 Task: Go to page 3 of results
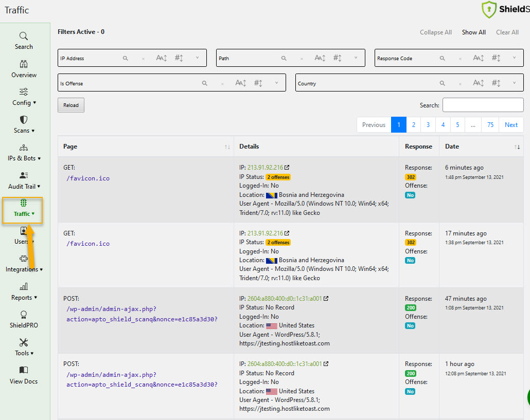[x=428, y=125]
